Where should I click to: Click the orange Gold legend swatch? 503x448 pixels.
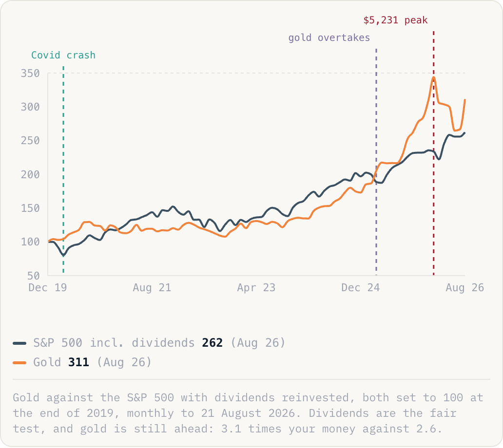(x=19, y=363)
